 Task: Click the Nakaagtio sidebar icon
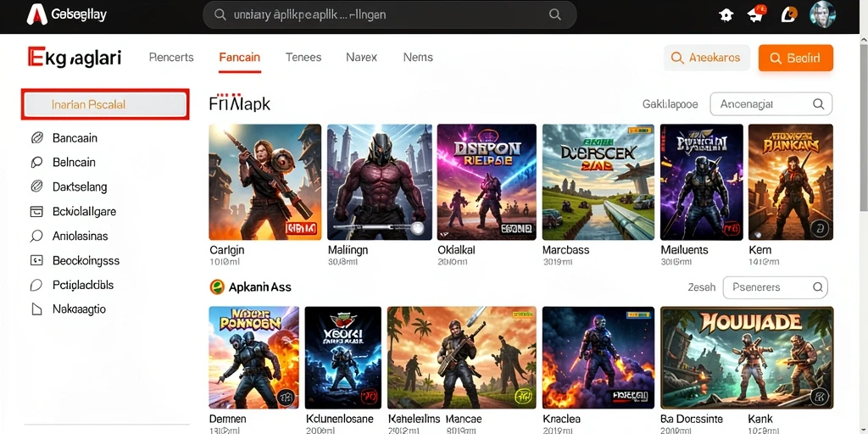[x=36, y=309]
